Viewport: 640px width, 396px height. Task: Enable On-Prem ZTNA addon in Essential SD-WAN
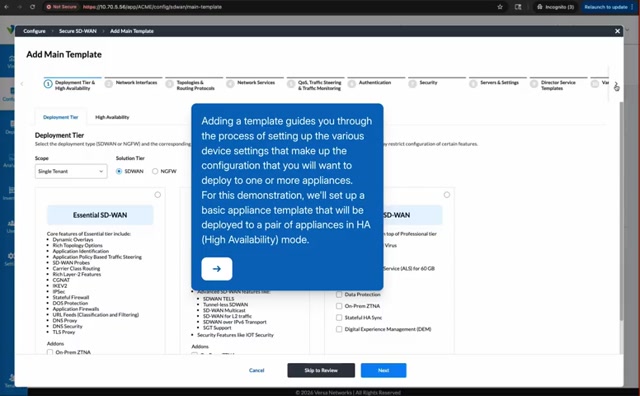coord(50,352)
